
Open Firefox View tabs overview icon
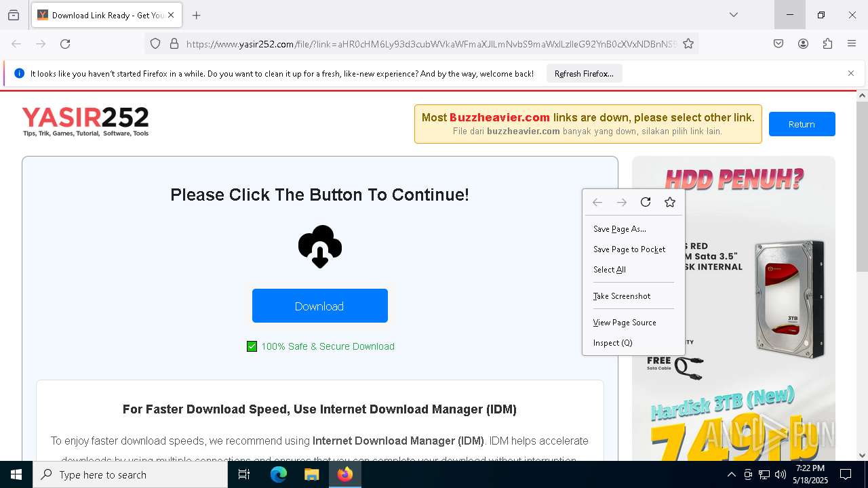click(x=14, y=15)
